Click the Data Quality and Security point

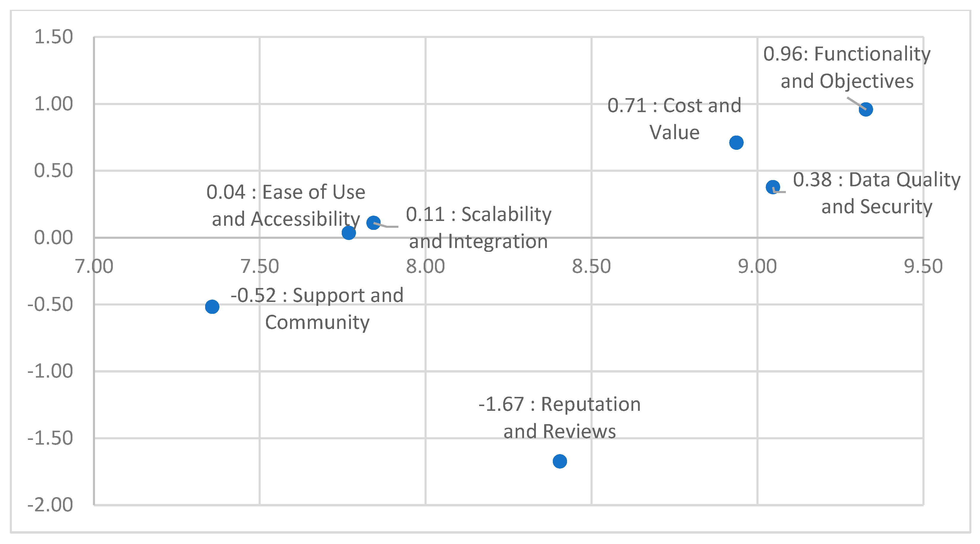pos(773,187)
